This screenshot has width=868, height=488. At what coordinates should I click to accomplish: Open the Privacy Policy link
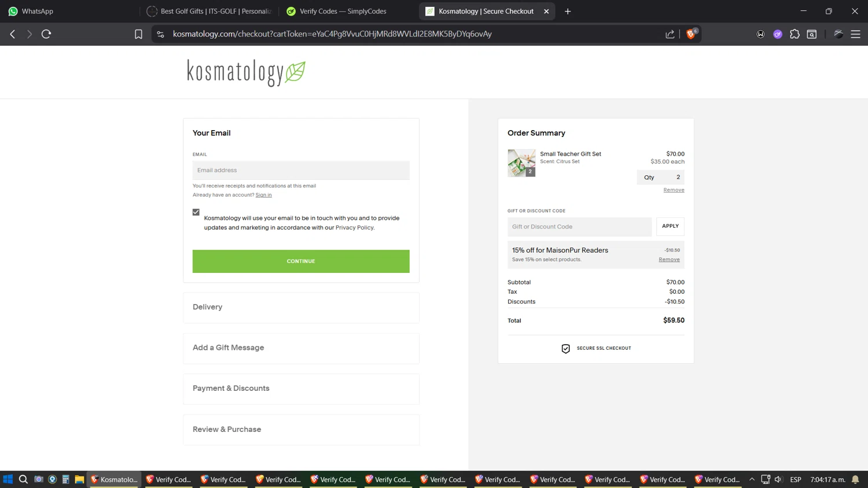pyautogui.click(x=354, y=228)
